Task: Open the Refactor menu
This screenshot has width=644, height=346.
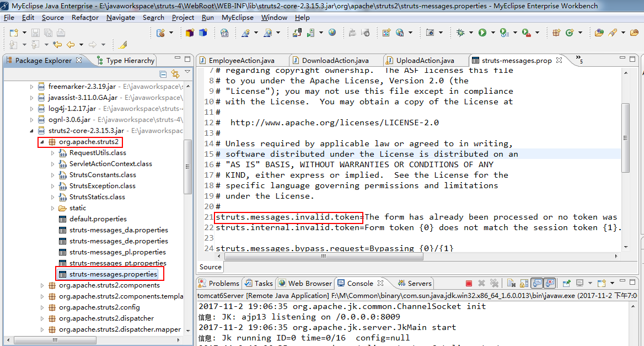Action: tap(85, 18)
